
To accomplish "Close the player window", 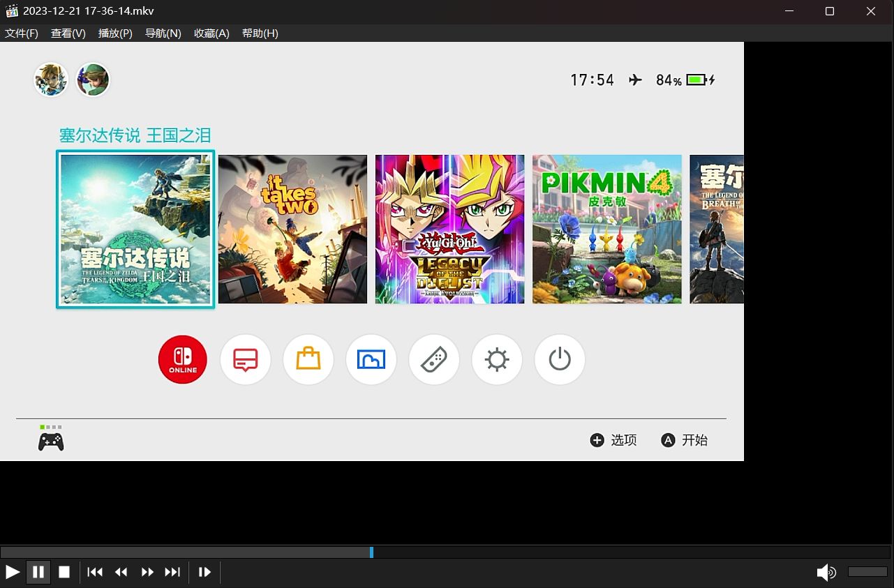I will tap(871, 11).
